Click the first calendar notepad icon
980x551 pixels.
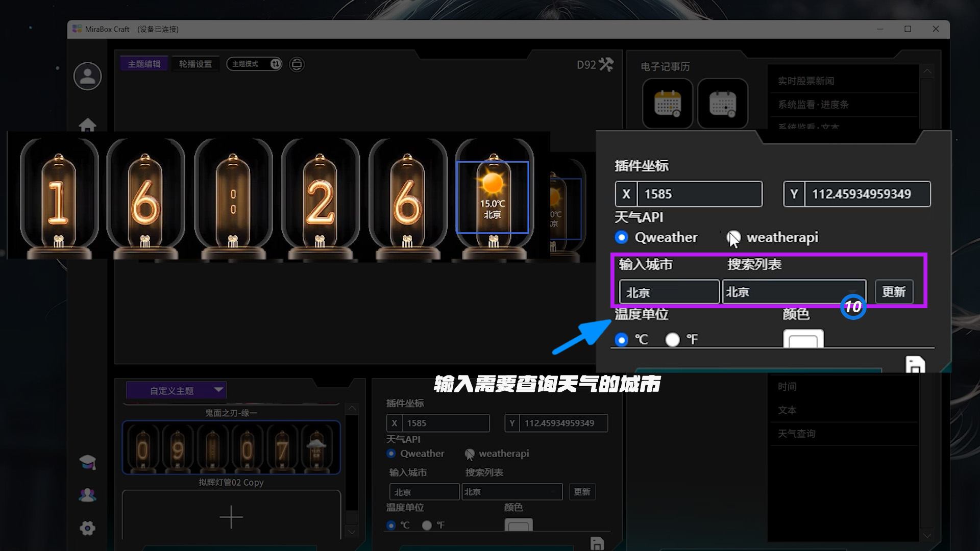coord(667,104)
